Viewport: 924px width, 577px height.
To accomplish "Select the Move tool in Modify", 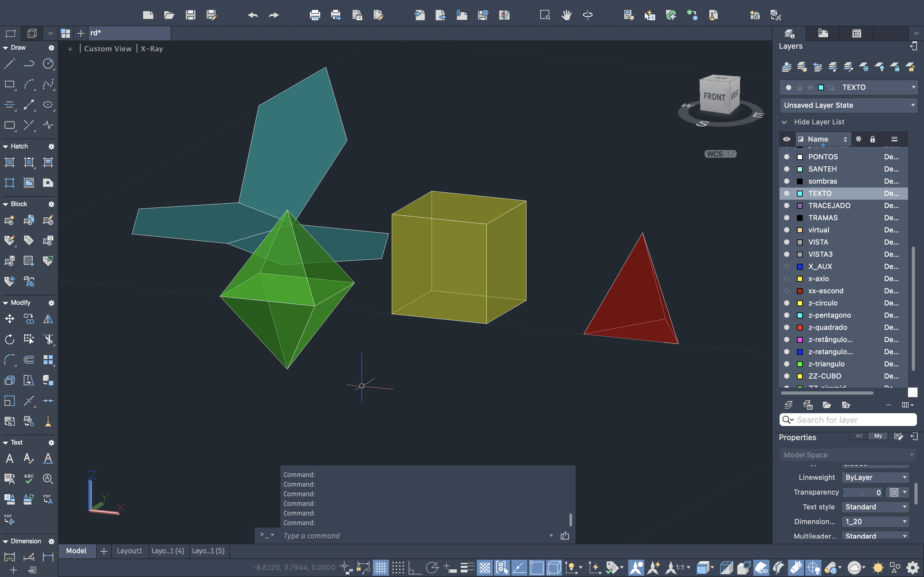I will pos(10,319).
